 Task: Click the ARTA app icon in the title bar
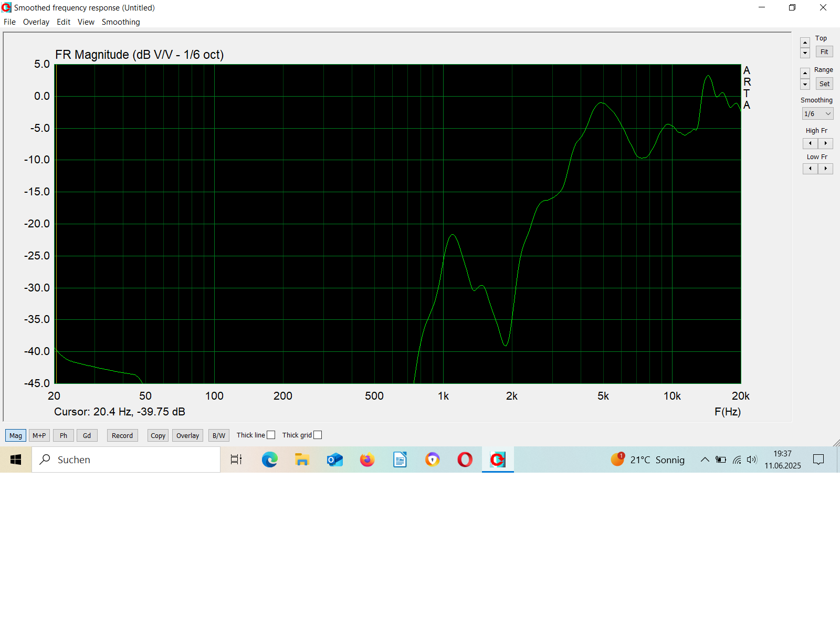pyautogui.click(x=6, y=7)
